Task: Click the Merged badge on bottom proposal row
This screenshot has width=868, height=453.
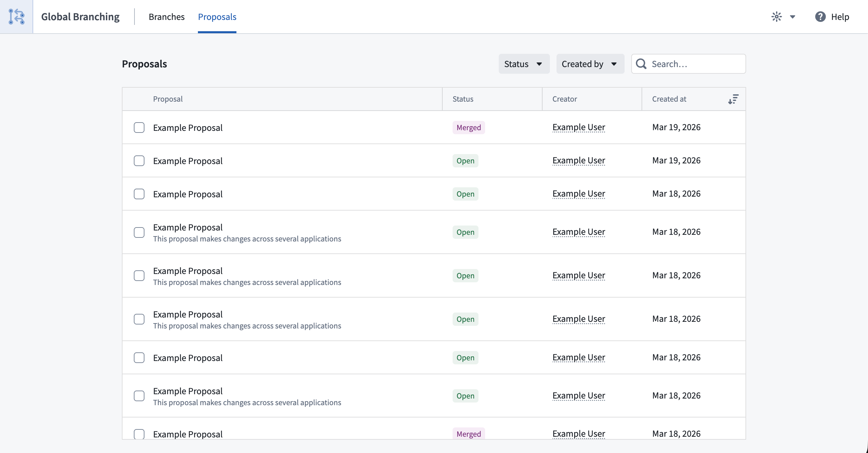Action: coord(469,434)
